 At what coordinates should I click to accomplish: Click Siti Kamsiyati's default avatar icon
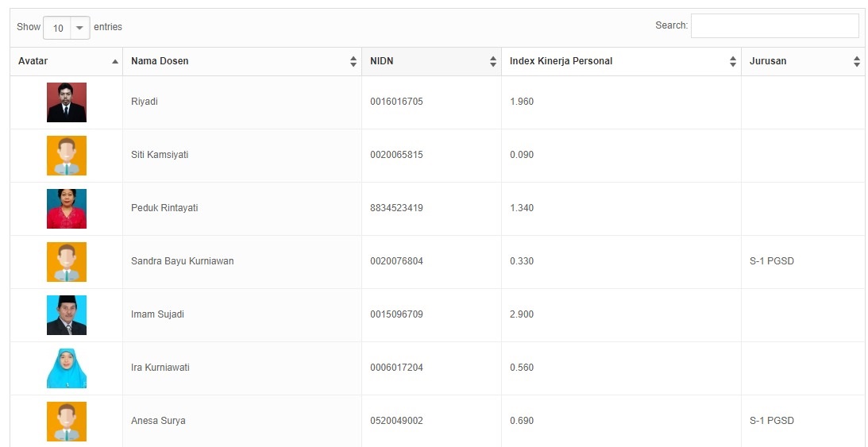point(67,156)
